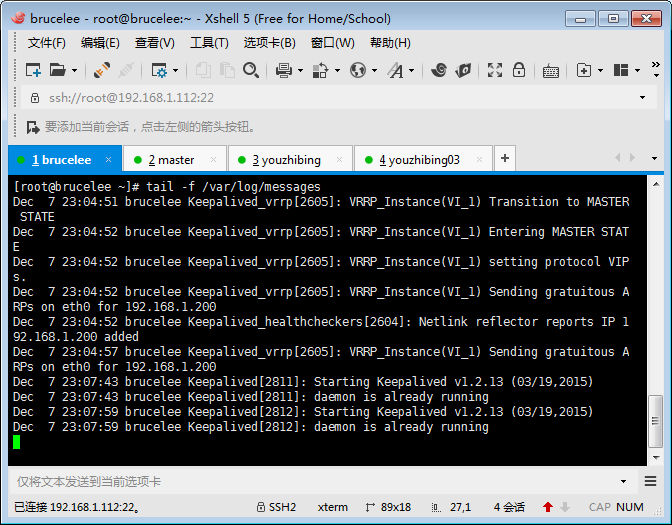Expand the layout arrange dropdown arrow
Viewport: 672px width, 525px height.
pos(637,70)
